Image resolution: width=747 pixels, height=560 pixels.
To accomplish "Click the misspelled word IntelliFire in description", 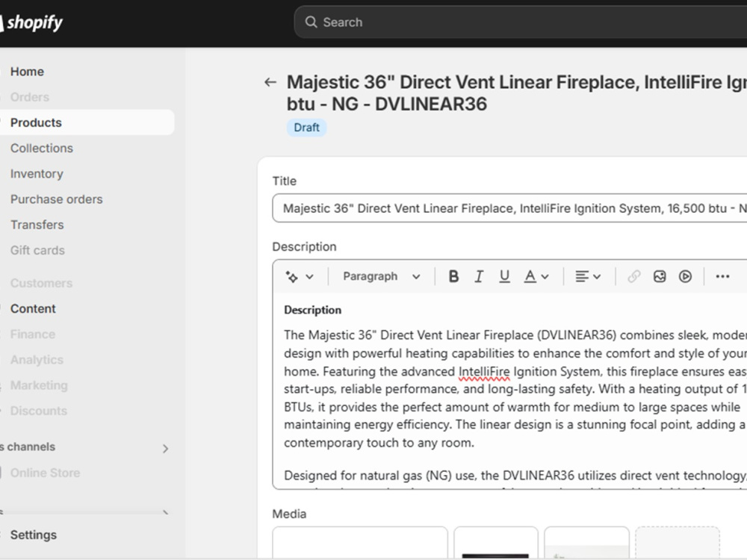I will [484, 371].
